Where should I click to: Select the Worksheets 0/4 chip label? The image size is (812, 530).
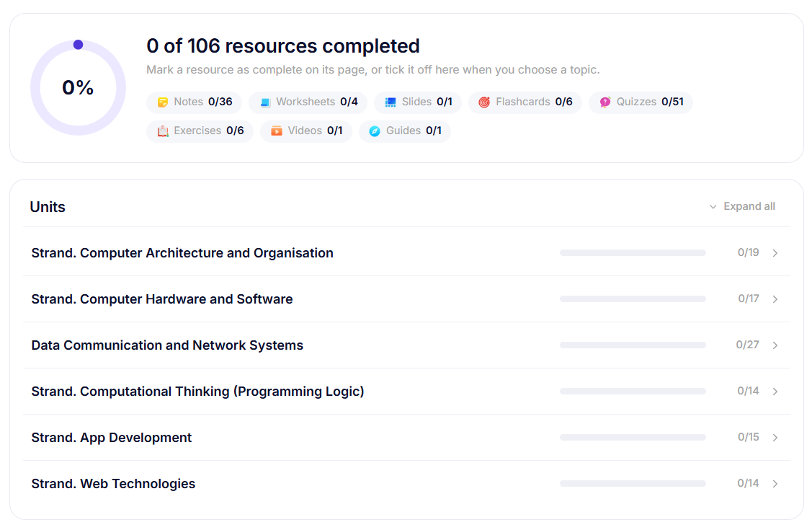[x=308, y=102]
